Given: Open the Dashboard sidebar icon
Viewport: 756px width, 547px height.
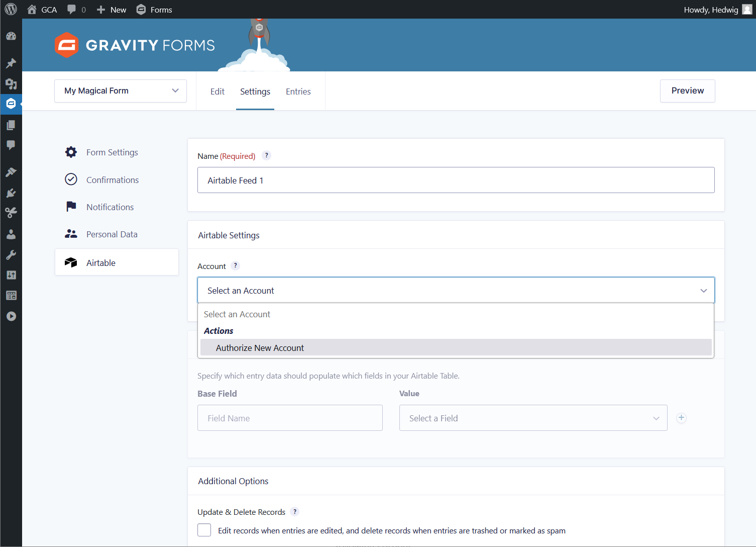Looking at the screenshot, I should 11,36.
